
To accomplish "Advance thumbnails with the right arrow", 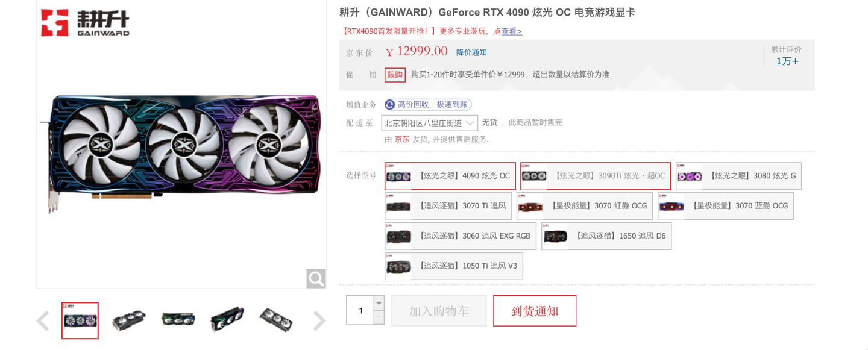I will tap(319, 321).
